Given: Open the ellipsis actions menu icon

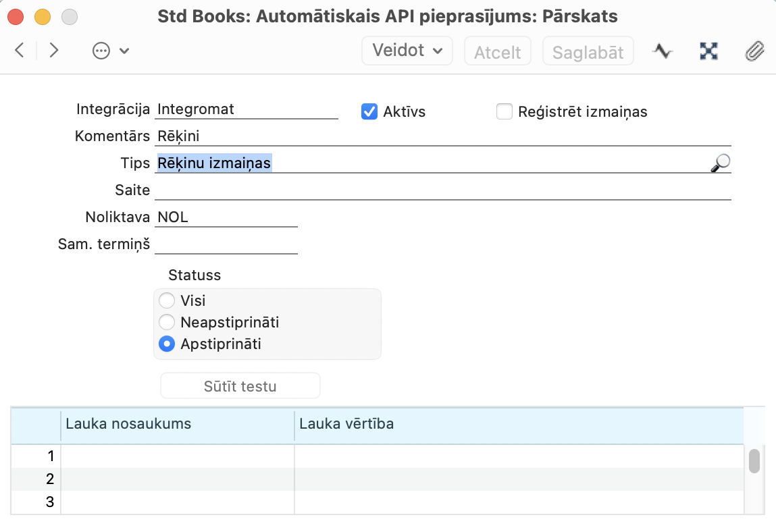Looking at the screenshot, I should pos(101,51).
